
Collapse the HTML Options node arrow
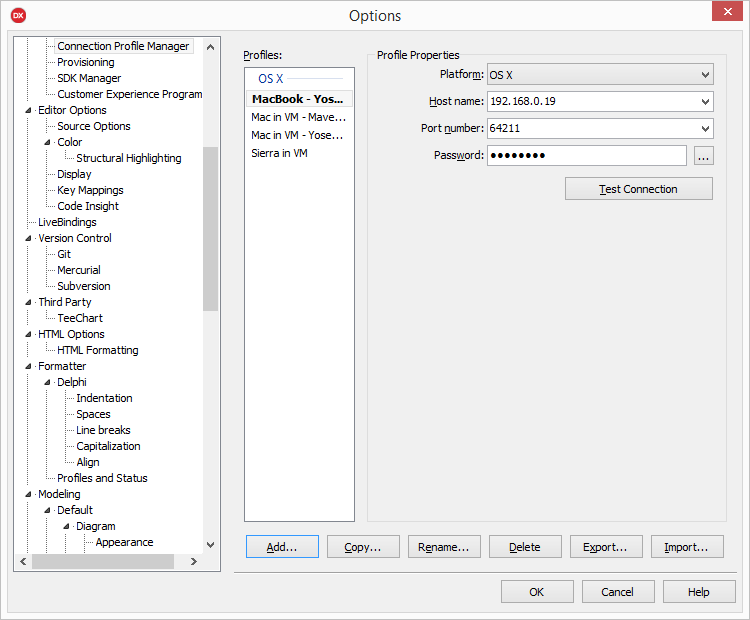(x=28, y=334)
